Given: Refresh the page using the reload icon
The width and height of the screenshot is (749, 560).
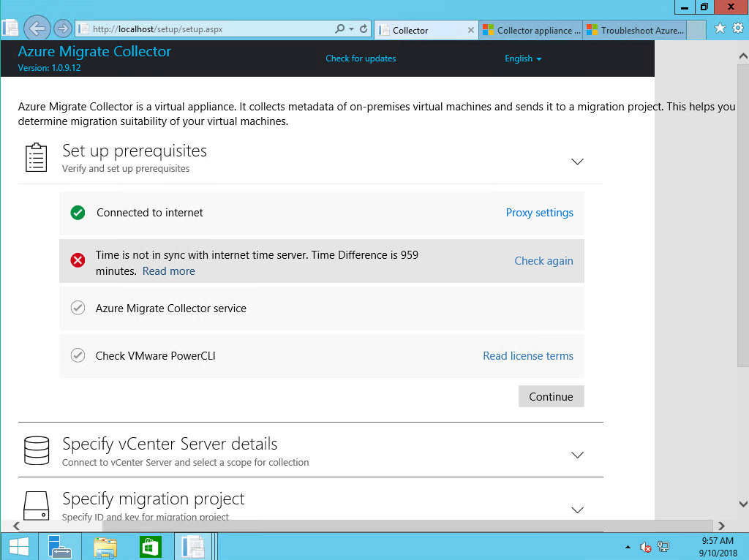Looking at the screenshot, I should (364, 29).
